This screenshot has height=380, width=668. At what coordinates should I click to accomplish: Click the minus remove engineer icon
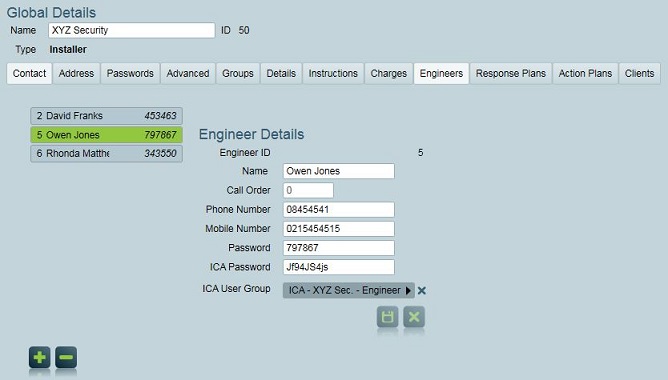[66, 357]
